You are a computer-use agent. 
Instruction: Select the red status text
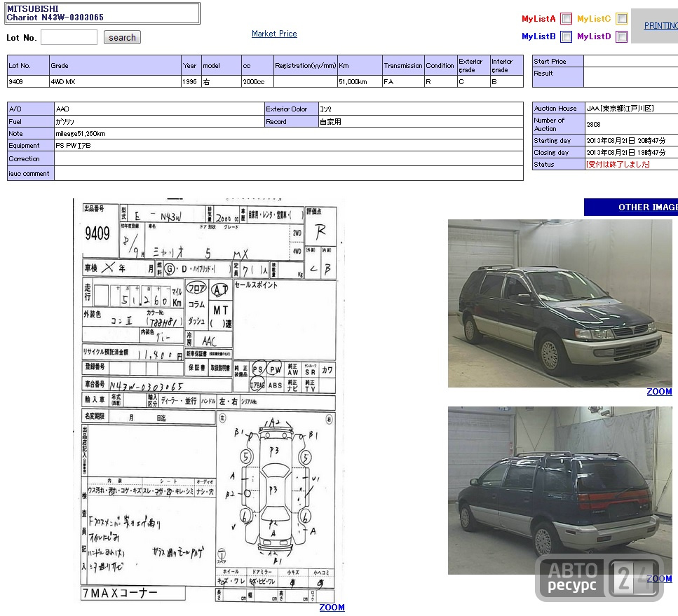618,164
